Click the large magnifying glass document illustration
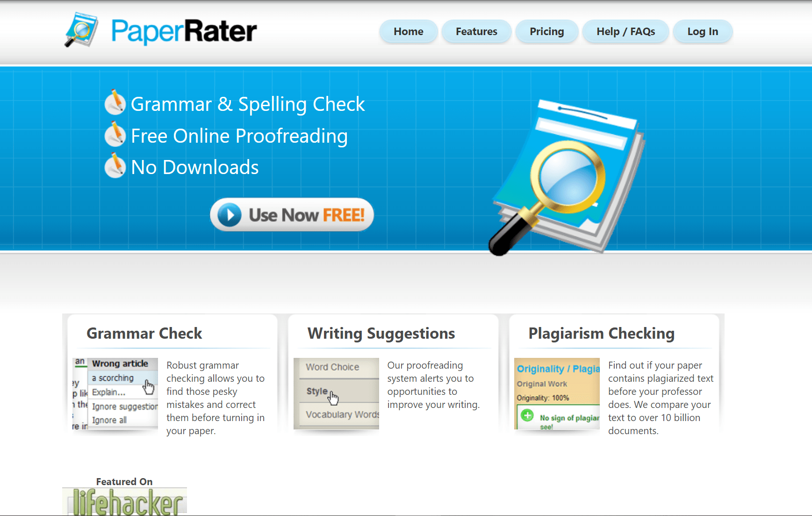The height and width of the screenshot is (516, 812). click(567, 178)
